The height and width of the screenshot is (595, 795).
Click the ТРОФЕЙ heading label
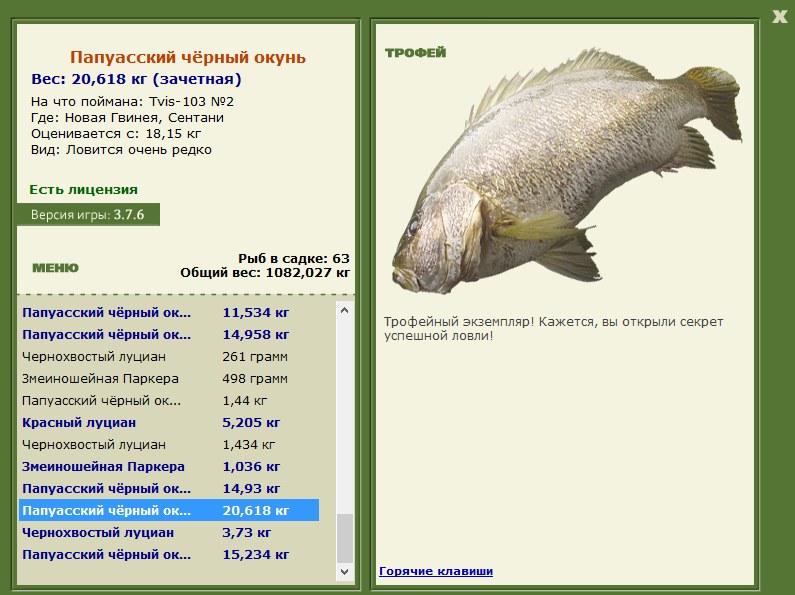pyautogui.click(x=415, y=53)
